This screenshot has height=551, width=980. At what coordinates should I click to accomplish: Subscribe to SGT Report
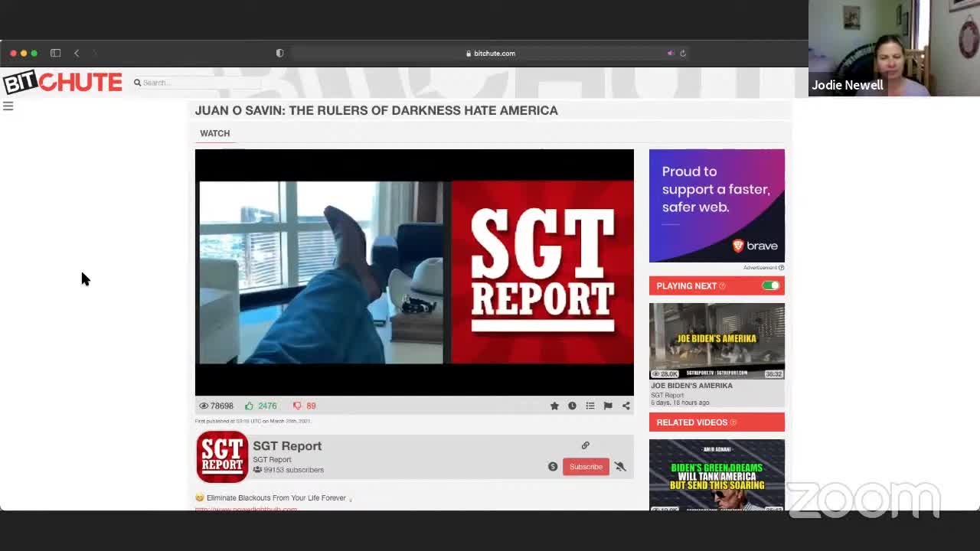[586, 467]
